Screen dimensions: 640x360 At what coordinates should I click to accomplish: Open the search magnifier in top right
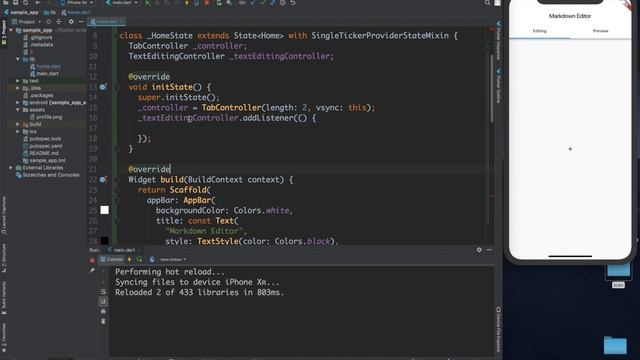point(487,3)
